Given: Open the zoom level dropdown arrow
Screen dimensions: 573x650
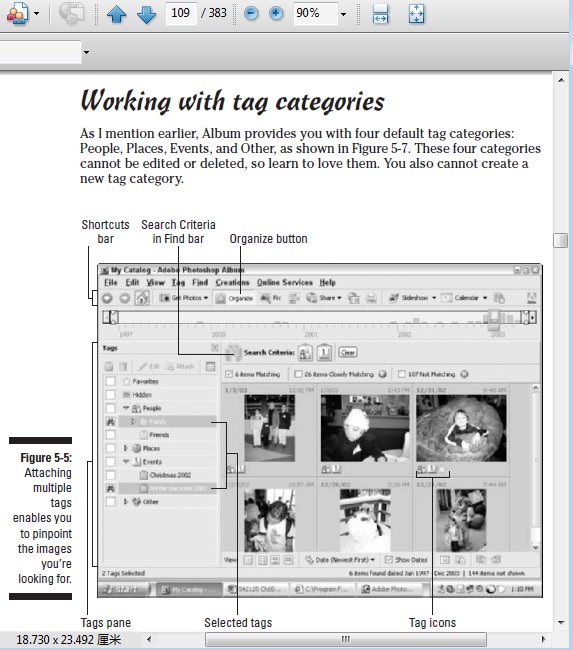Looking at the screenshot, I should click(x=343, y=14).
